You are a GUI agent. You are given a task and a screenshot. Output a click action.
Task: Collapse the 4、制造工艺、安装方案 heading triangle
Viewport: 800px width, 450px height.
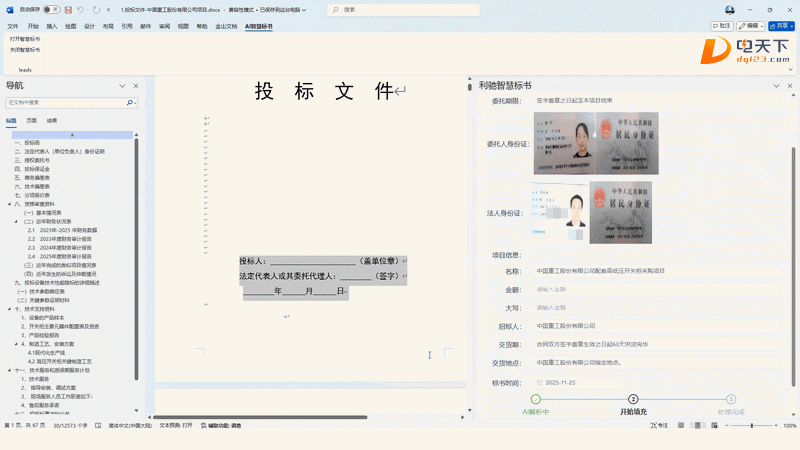point(16,344)
